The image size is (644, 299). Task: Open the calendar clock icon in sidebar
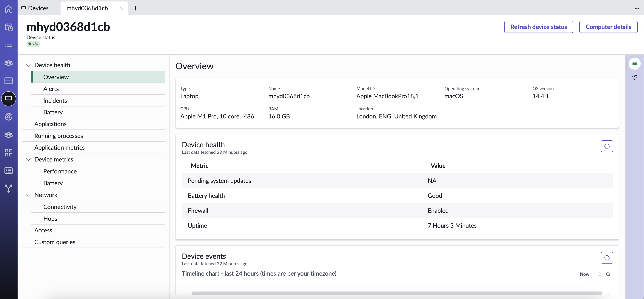(8, 27)
